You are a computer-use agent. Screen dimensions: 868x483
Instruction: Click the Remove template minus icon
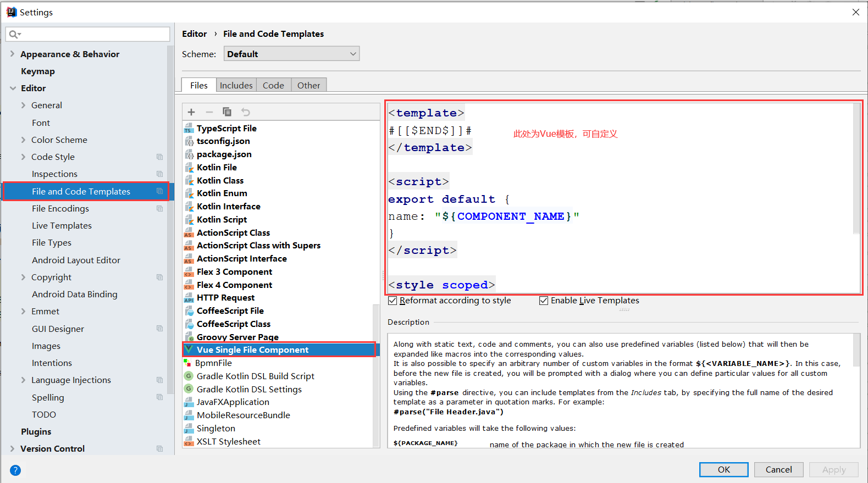[x=209, y=112]
